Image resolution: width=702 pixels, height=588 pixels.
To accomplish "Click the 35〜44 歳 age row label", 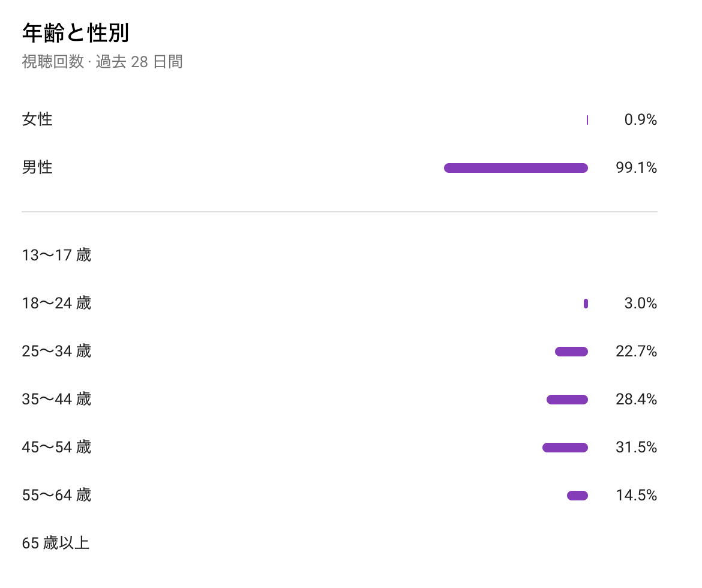I will pos(56,399).
